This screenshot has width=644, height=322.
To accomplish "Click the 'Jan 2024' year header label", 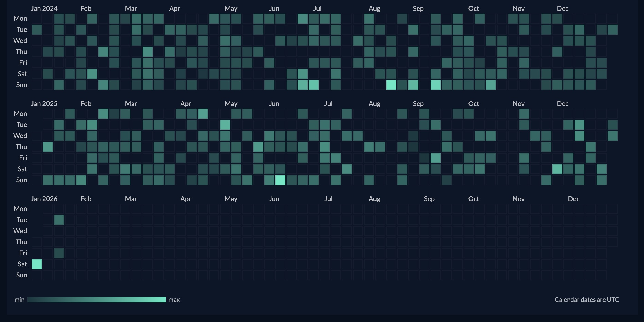I will point(44,9).
